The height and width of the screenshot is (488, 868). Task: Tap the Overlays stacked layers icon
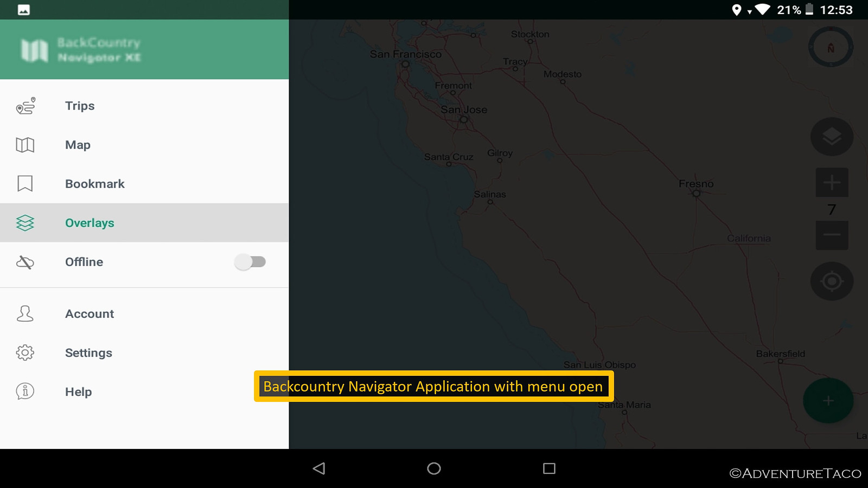[x=25, y=223]
